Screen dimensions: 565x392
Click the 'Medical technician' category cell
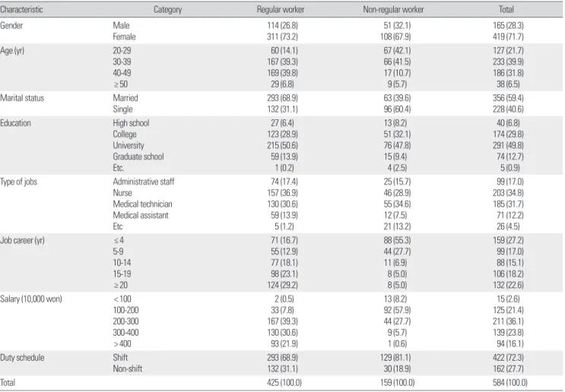(142, 204)
